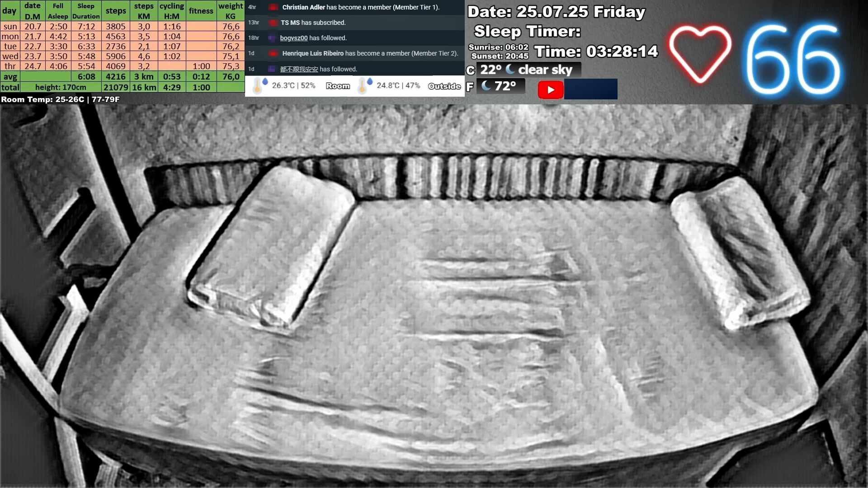The width and height of the screenshot is (868, 488).
Task: Click the average sleep duration 6:08
Action: pyautogui.click(x=86, y=76)
